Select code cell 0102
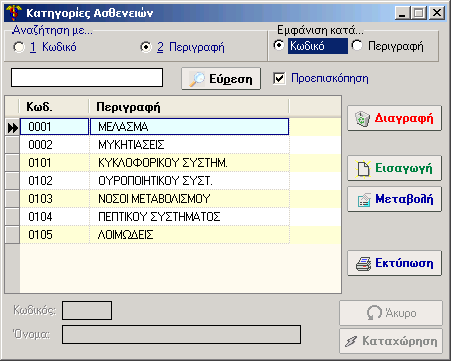This screenshot has height=361, width=451. point(54,181)
